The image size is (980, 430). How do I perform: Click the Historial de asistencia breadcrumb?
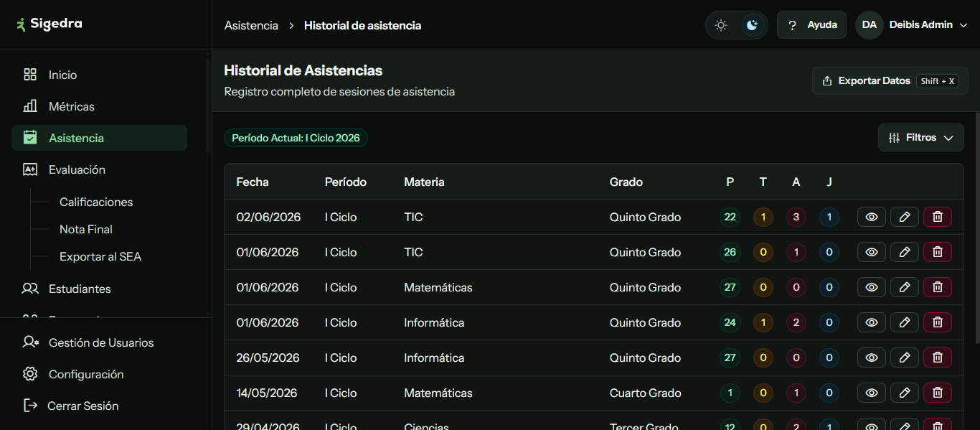[362, 25]
